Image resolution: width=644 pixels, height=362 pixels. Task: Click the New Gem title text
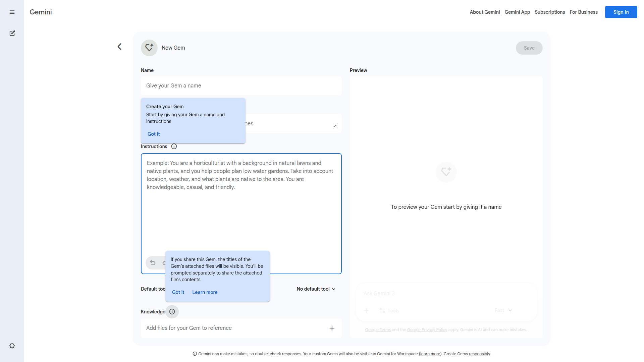(173, 48)
